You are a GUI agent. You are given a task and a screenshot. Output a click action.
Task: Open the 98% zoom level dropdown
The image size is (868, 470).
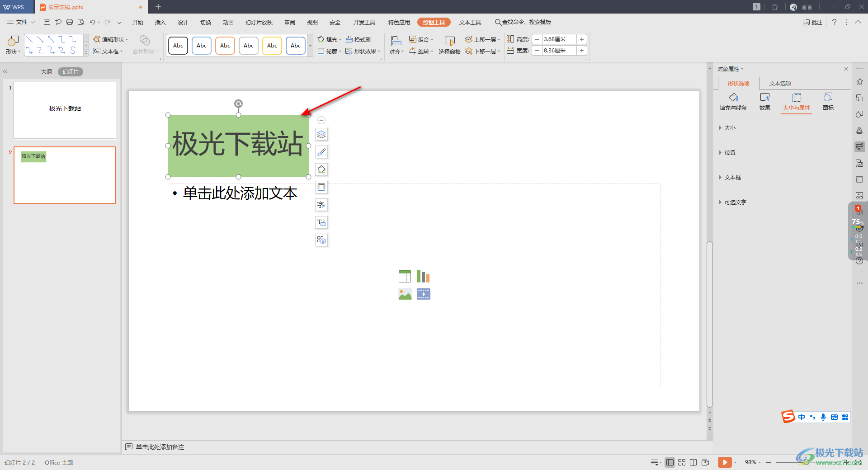753,462
